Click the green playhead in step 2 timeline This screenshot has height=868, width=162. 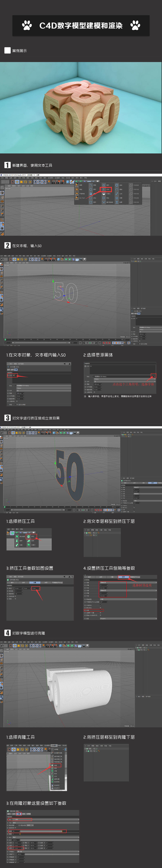[x=5, y=340]
